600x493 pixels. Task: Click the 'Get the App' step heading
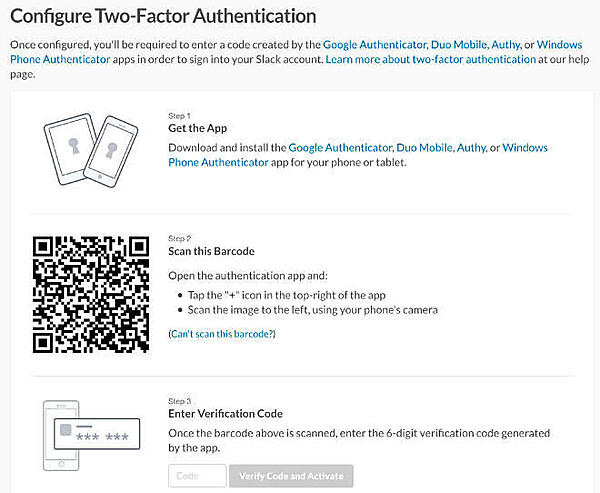click(x=198, y=128)
